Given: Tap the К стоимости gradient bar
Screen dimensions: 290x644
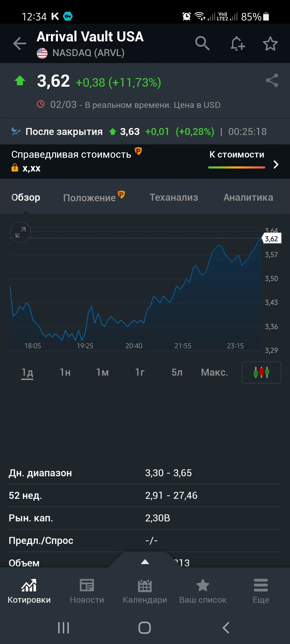Looking at the screenshot, I should (237, 167).
